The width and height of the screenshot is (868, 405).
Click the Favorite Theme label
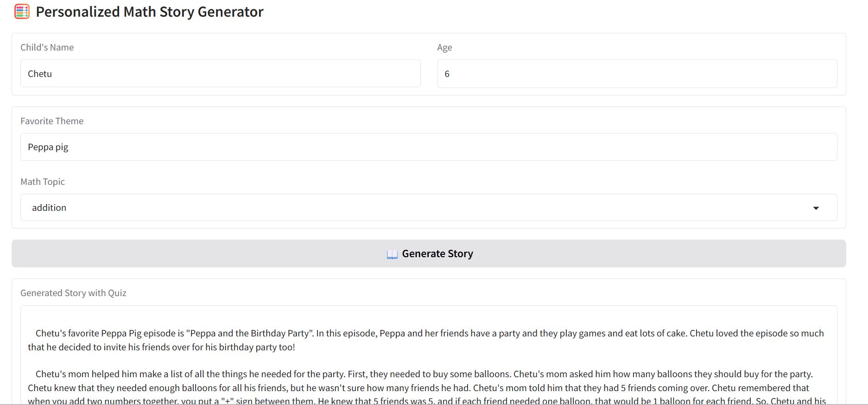[x=52, y=121]
